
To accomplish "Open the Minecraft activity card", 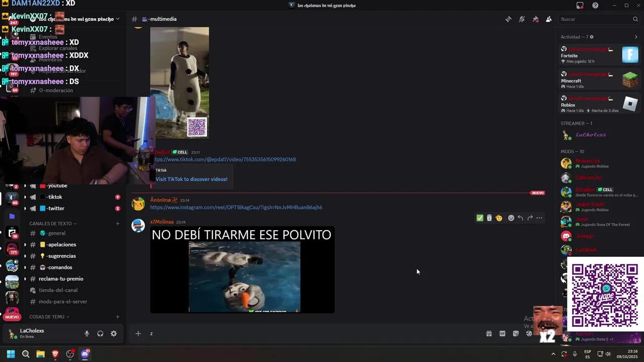I will 599,80.
